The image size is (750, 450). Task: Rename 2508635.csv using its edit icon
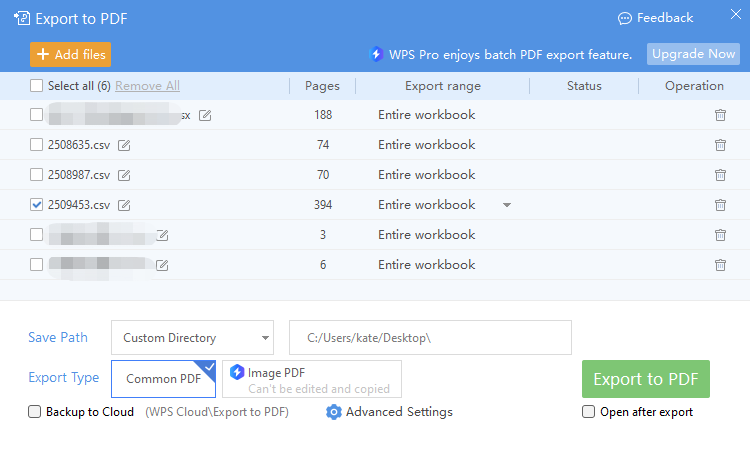pos(124,145)
